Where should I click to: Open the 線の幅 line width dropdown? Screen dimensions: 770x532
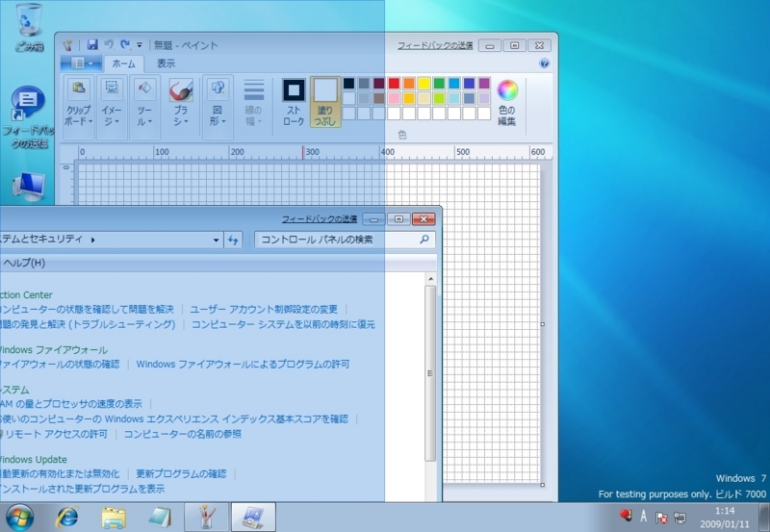coord(254,104)
